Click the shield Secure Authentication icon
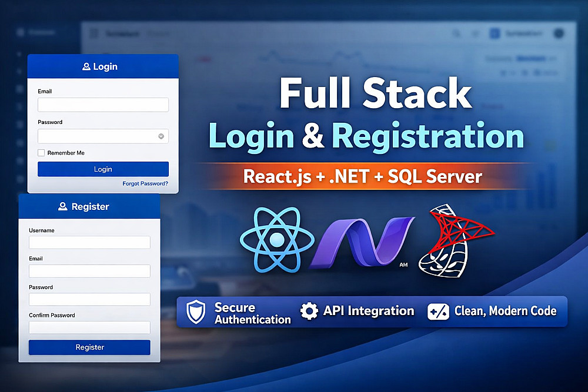 click(x=196, y=312)
